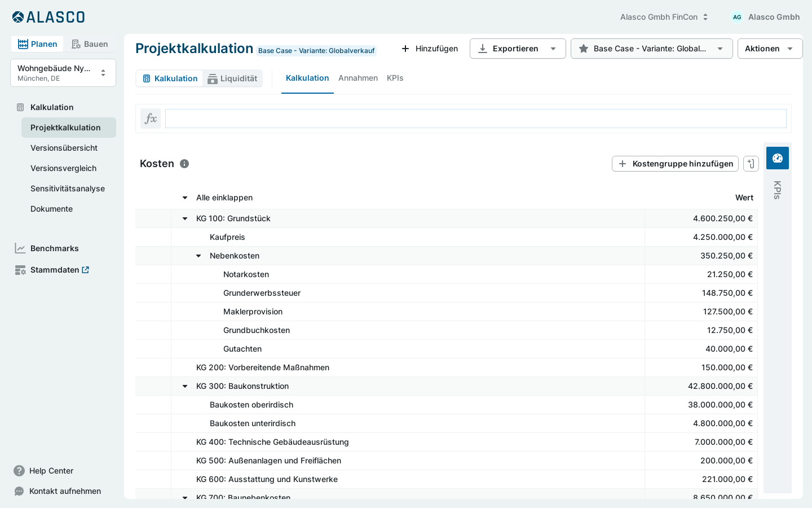The height and width of the screenshot is (508, 812).
Task: Open the Aktionen dropdown
Action: (770, 49)
